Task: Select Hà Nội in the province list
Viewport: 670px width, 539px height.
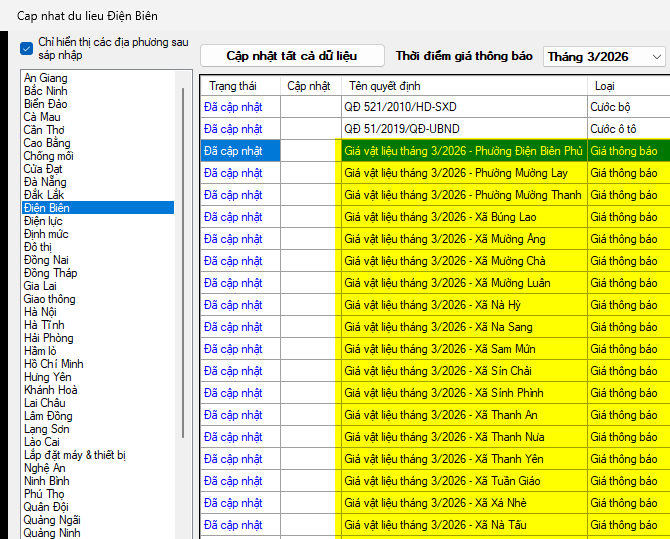Action: (42, 312)
